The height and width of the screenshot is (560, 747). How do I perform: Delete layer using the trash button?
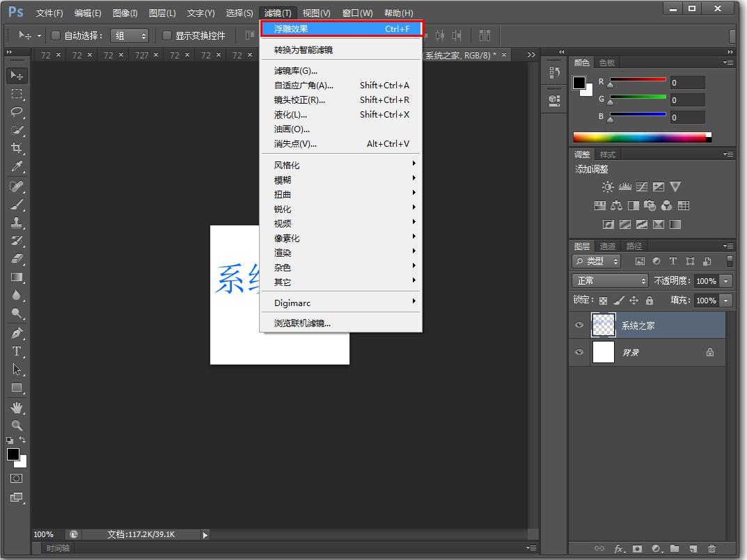tap(712, 549)
